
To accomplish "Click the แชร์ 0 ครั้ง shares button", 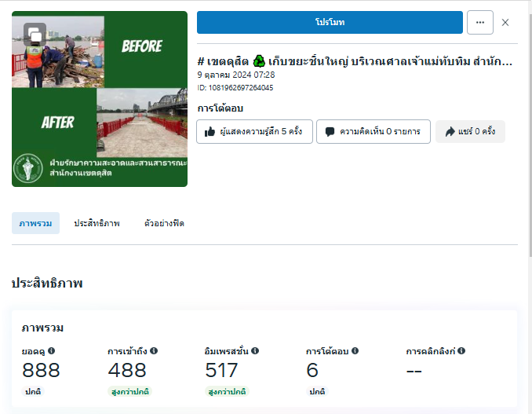I will [470, 131].
